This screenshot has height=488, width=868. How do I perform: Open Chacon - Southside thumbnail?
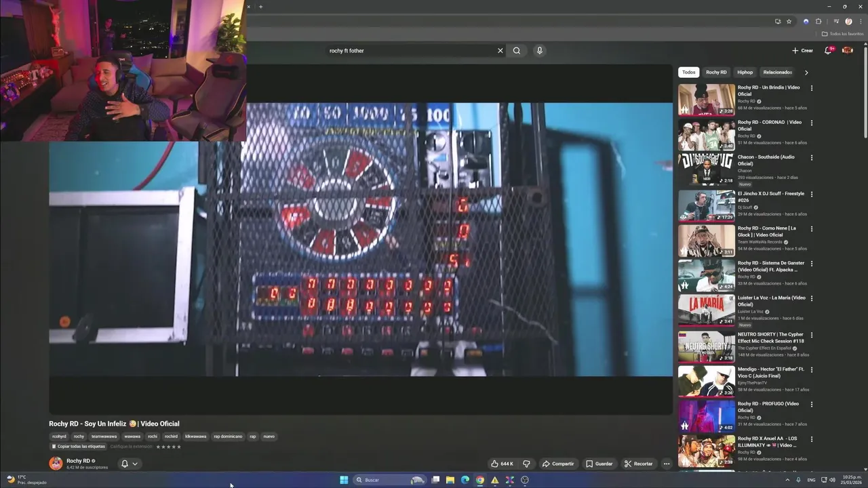tap(707, 169)
